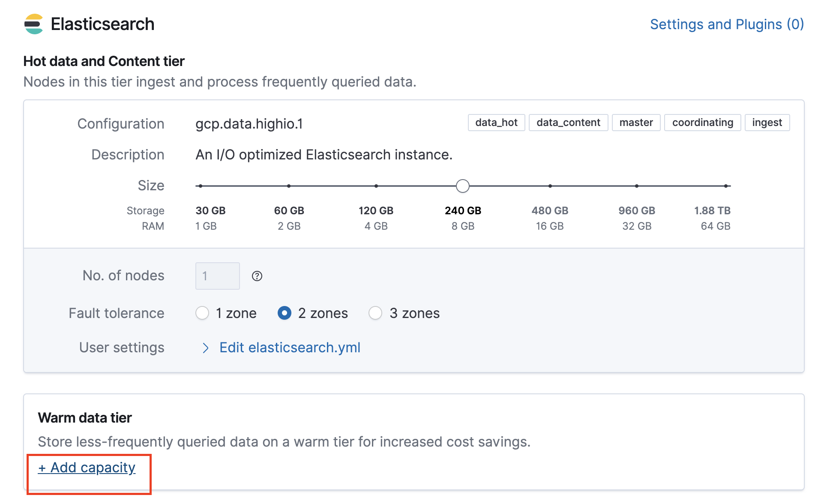Set size slider to 1.88 TB stop
Screen dimensions: 821x504
pyautogui.click(x=725, y=186)
